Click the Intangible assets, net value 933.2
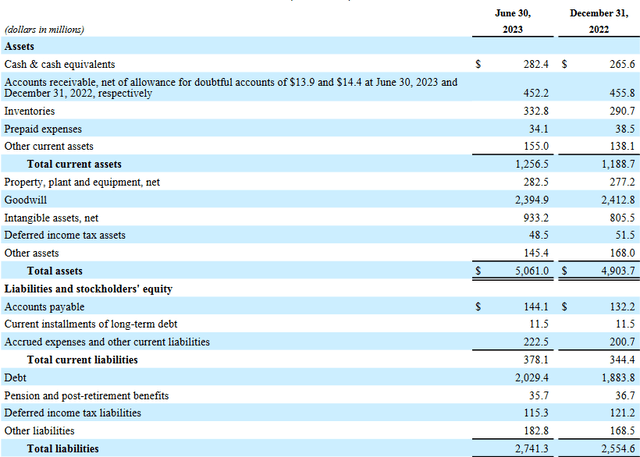 coord(536,218)
